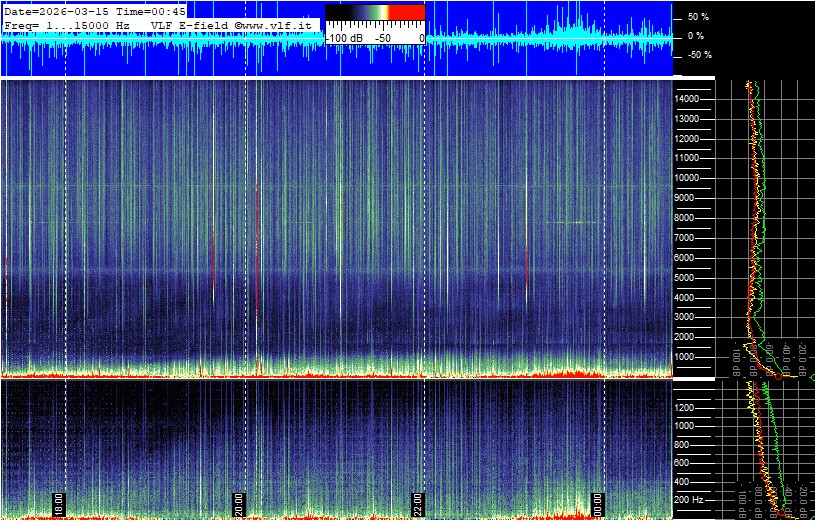Click the red end of color scale
The height and width of the screenshot is (521, 816).
[x=406, y=13]
